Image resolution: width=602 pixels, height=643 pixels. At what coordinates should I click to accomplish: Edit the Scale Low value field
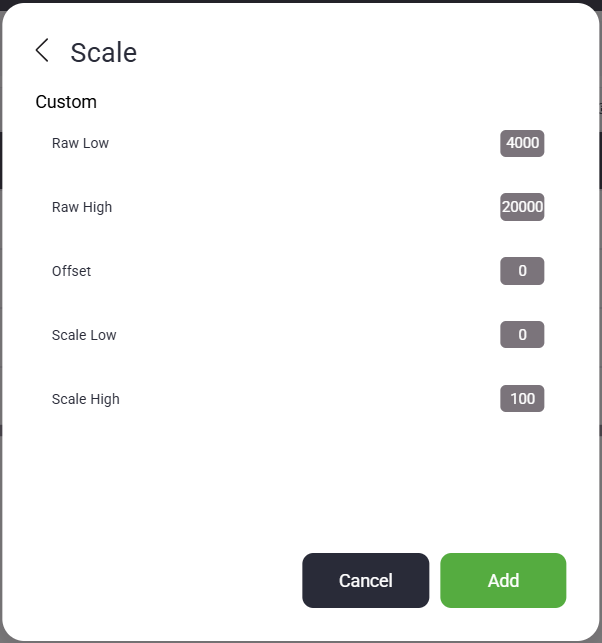522,335
